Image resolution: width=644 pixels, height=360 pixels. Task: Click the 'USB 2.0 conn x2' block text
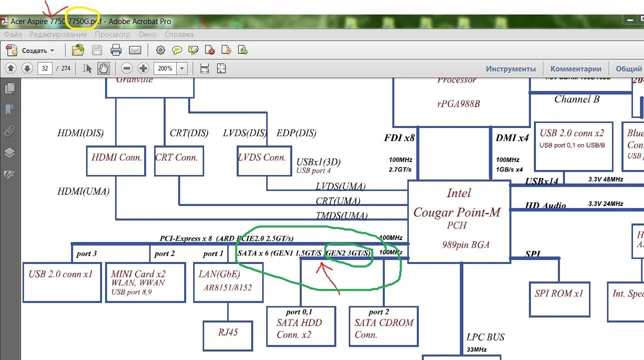click(x=572, y=133)
